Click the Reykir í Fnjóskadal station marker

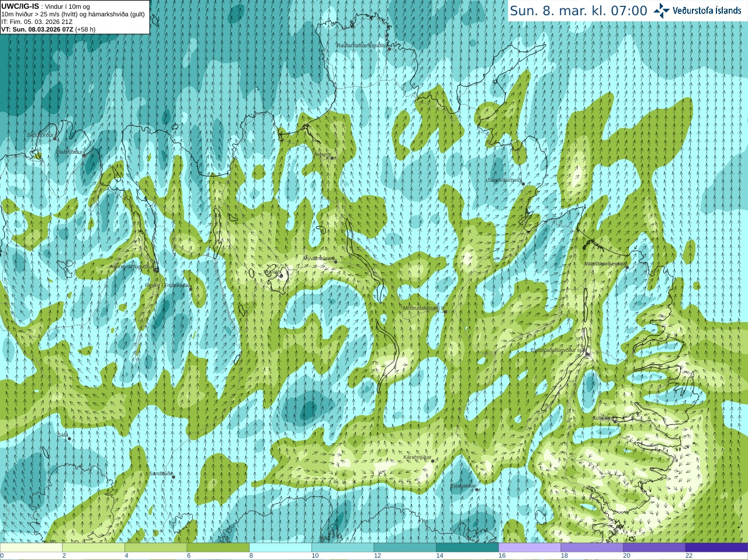tap(191, 289)
